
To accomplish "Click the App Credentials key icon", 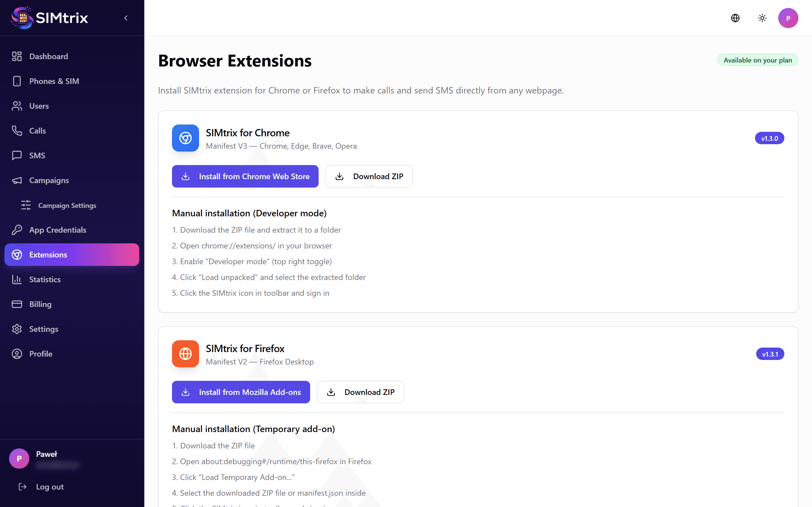I will (17, 230).
